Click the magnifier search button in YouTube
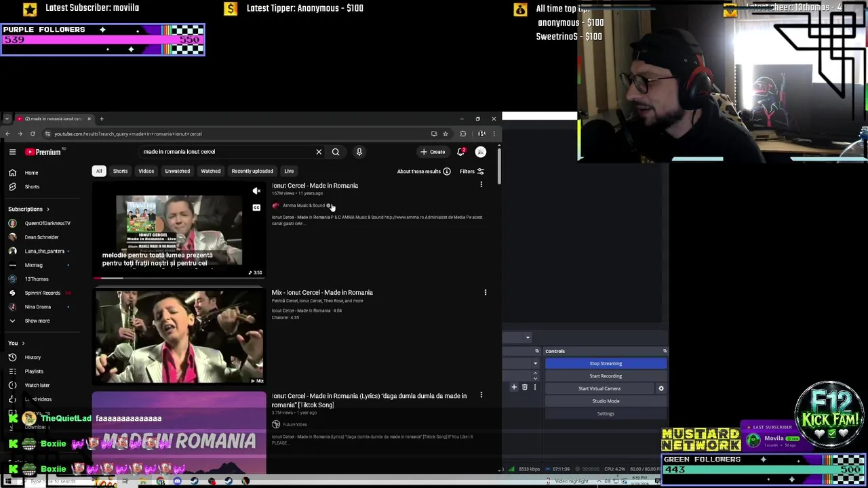 pyautogui.click(x=336, y=152)
